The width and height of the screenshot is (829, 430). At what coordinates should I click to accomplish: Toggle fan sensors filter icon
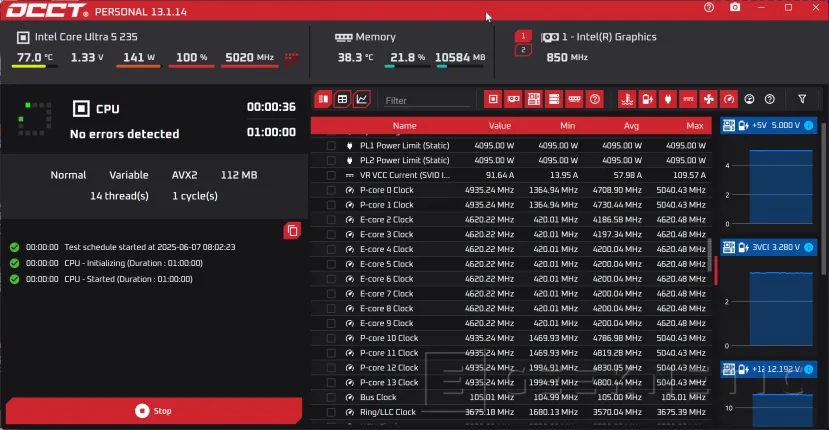click(708, 99)
